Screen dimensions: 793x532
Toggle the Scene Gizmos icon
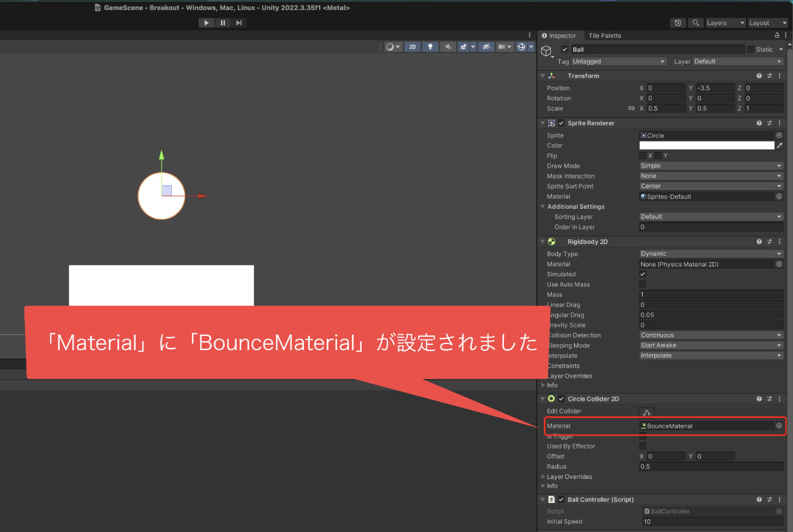pos(521,46)
